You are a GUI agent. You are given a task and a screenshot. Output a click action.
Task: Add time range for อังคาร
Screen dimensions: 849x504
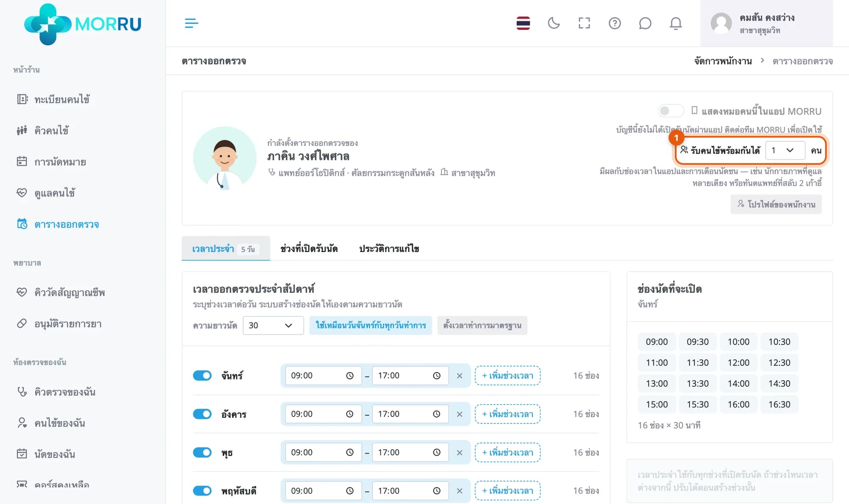tap(508, 414)
